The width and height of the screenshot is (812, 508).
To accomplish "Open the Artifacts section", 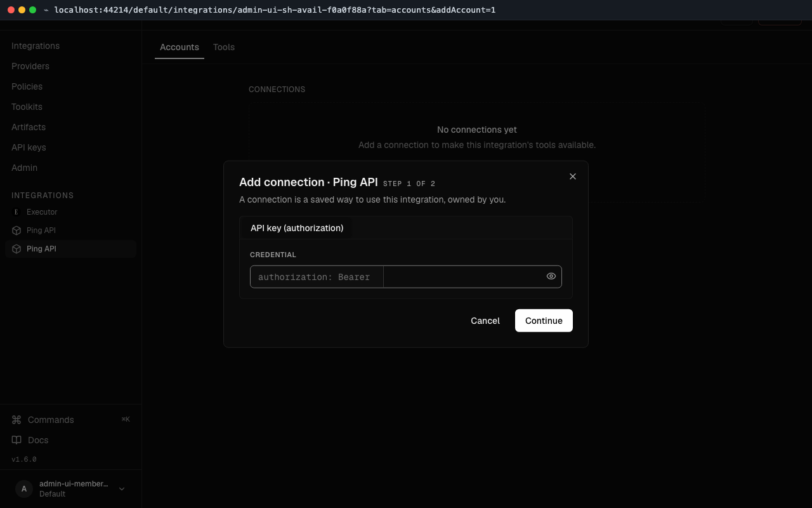I will pos(29,127).
